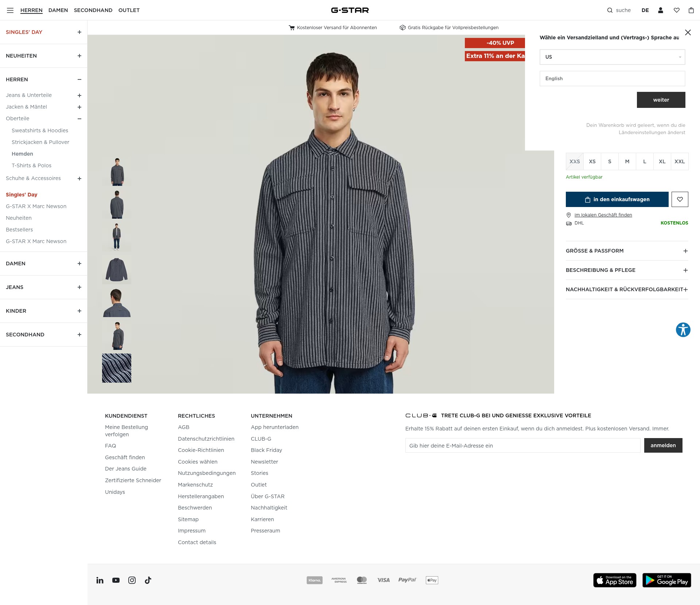Focus the E-Mail-Adresse input field
This screenshot has height=605, width=700.
[522, 445]
